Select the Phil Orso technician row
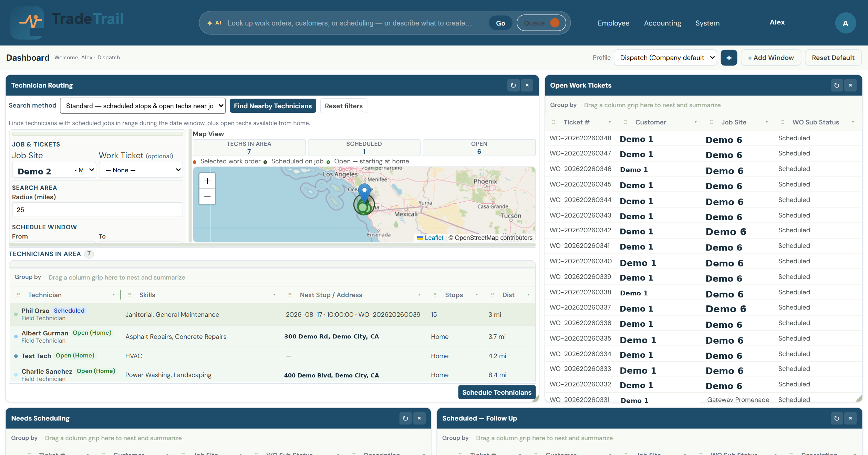Image resolution: width=868 pixels, height=455 pixels. pyautogui.click(x=272, y=314)
